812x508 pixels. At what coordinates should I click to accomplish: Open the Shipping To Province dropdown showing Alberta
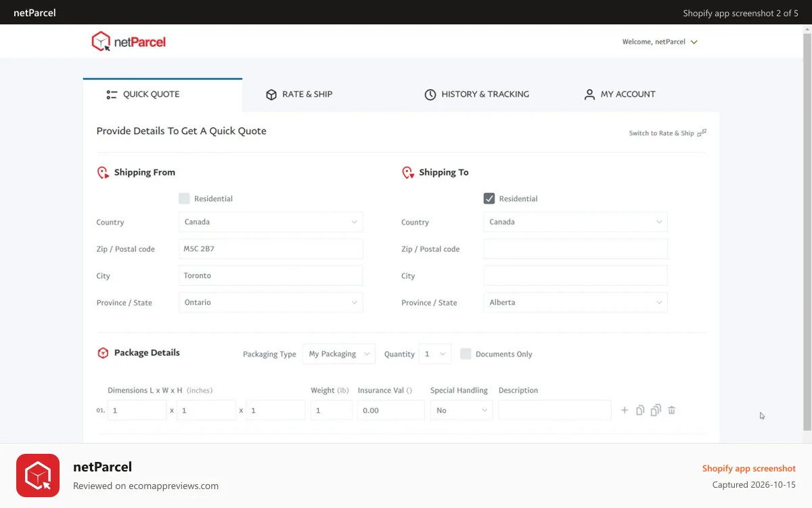(575, 303)
